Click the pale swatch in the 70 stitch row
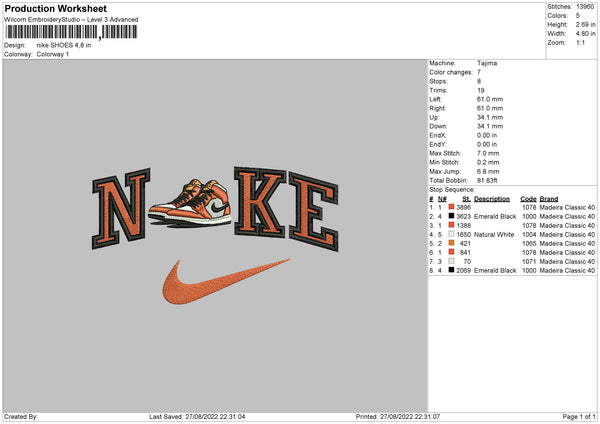 click(x=452, y=261)
